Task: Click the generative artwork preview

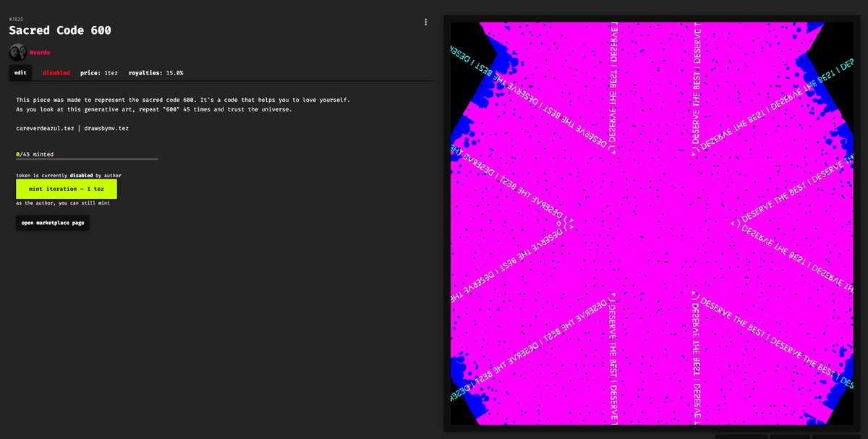Action: (653, 223)
